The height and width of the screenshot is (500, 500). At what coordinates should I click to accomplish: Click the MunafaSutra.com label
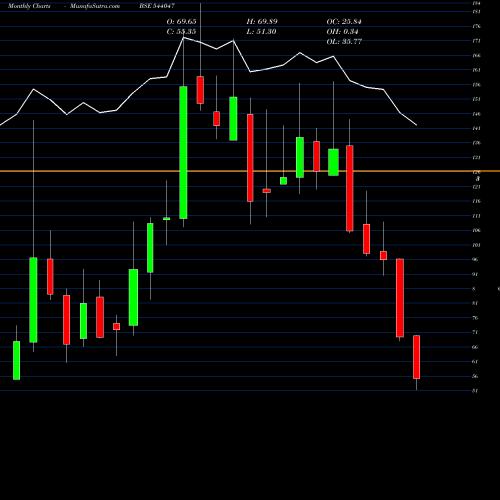pyautogui.click(x=95, y=6)
